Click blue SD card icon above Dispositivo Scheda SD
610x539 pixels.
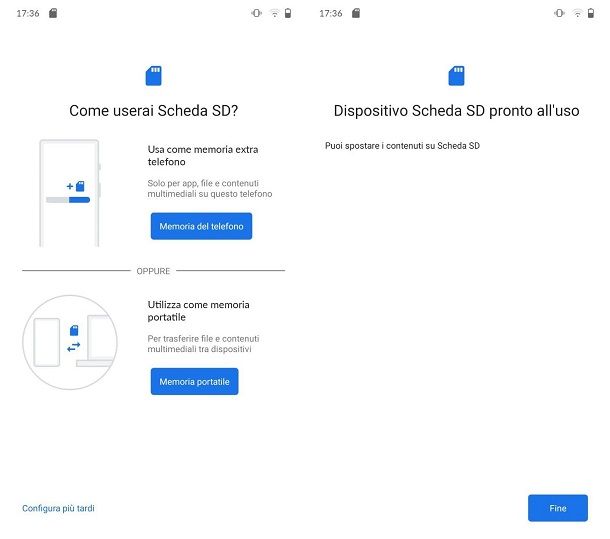456,75
